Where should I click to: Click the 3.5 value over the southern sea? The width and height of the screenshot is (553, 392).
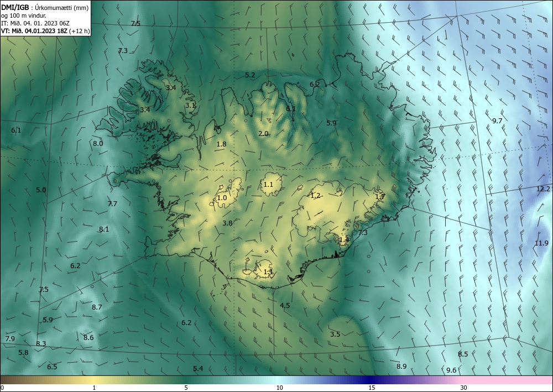pyautogui.click(x=336, y=334)
